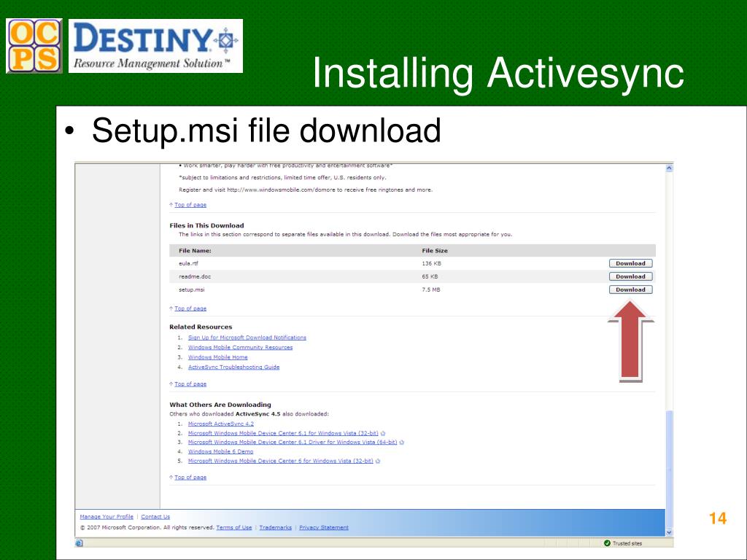Download the setup.msi file

coord(630,289)
